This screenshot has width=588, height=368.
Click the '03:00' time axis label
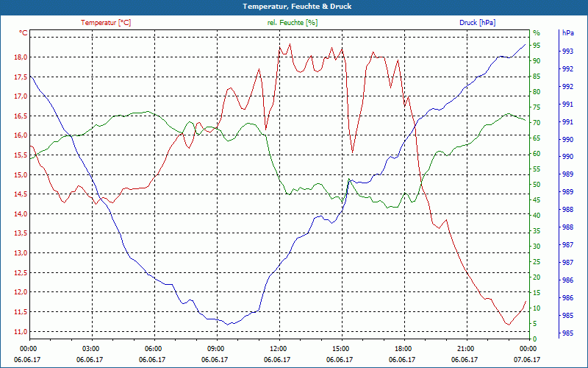click(90, 348)
